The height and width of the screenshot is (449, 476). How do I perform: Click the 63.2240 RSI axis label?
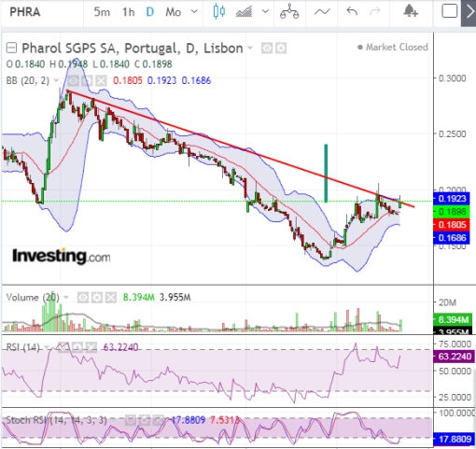point(454,357)
